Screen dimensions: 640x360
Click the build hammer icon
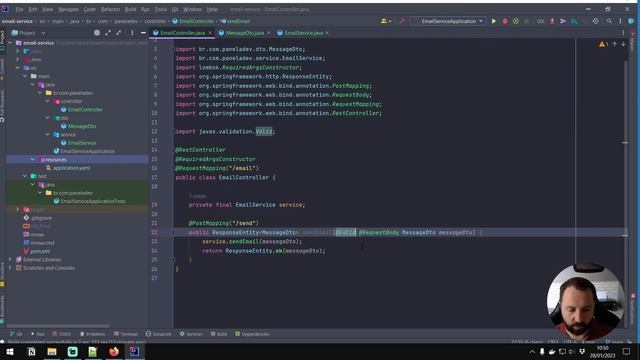click(402, 21)
